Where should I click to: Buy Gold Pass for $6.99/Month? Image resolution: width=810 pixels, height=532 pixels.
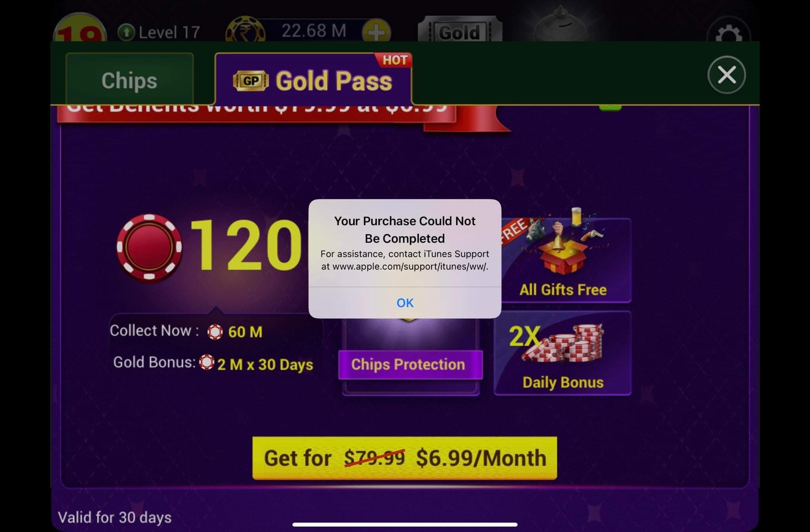coord(405,458)
